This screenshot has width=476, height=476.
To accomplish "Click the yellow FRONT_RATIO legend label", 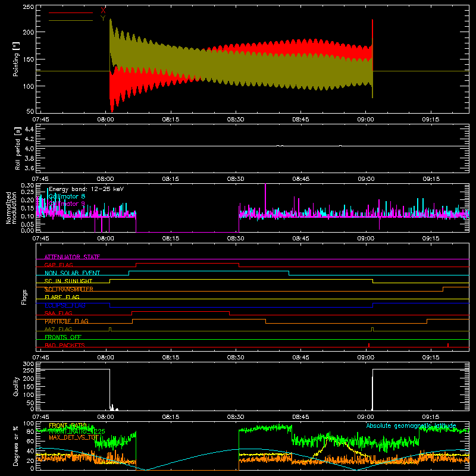I will tap(68, 425).
